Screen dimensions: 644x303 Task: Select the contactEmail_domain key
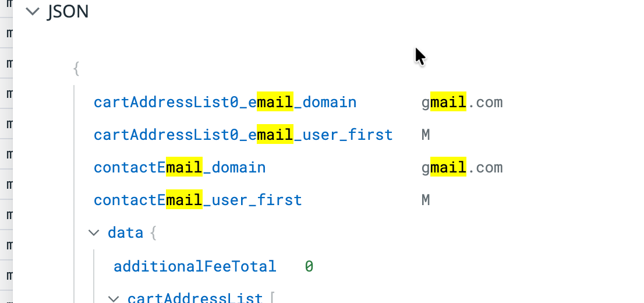(179, 168)
